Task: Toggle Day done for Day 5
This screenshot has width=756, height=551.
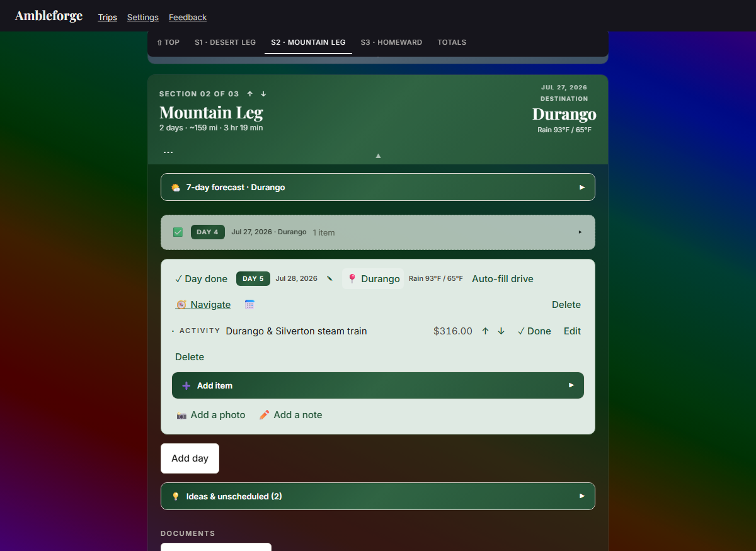Action: (x=201, y=279)
